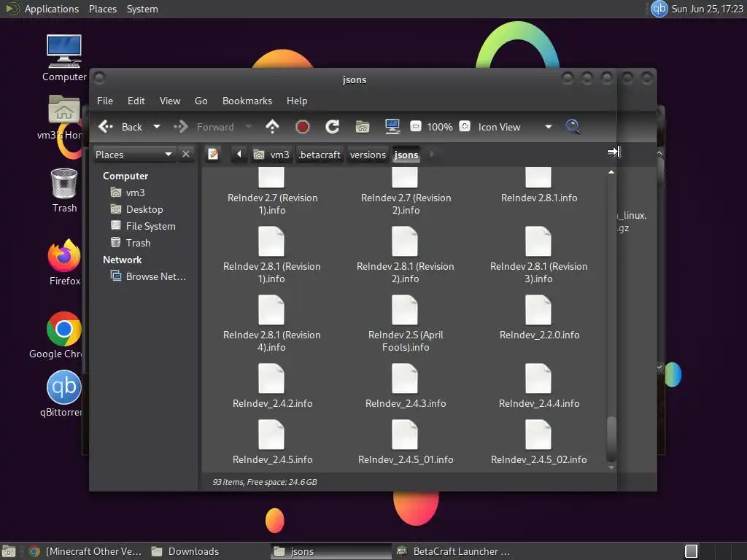The width and height of the screenshot is (747, 560).
Task: Select ReIndev 2.S (April Fools).info file icon
Action: pos(404,310)
